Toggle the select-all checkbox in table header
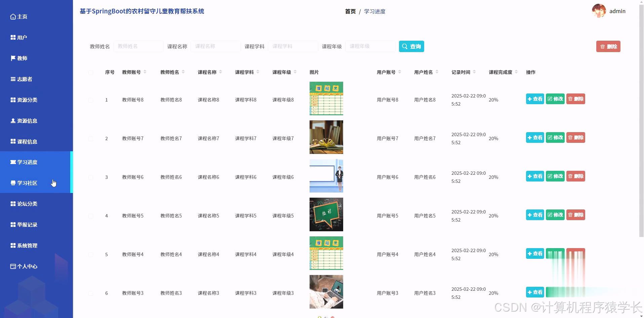 click(90, 72)
